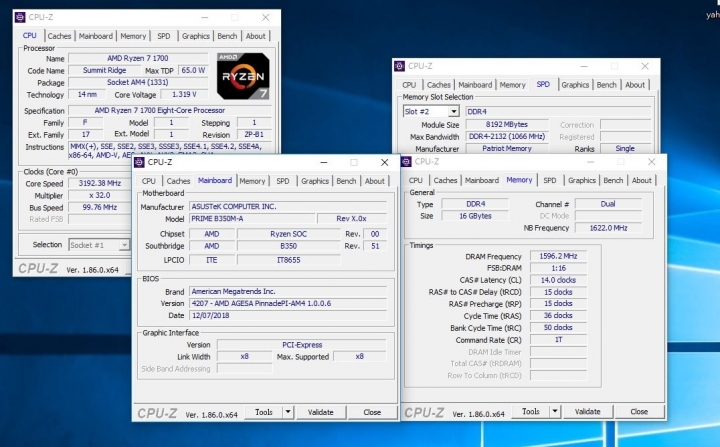720x447 pixels.
Task: Open the Slot #2 memory slot dropdown
Action: 454,112
